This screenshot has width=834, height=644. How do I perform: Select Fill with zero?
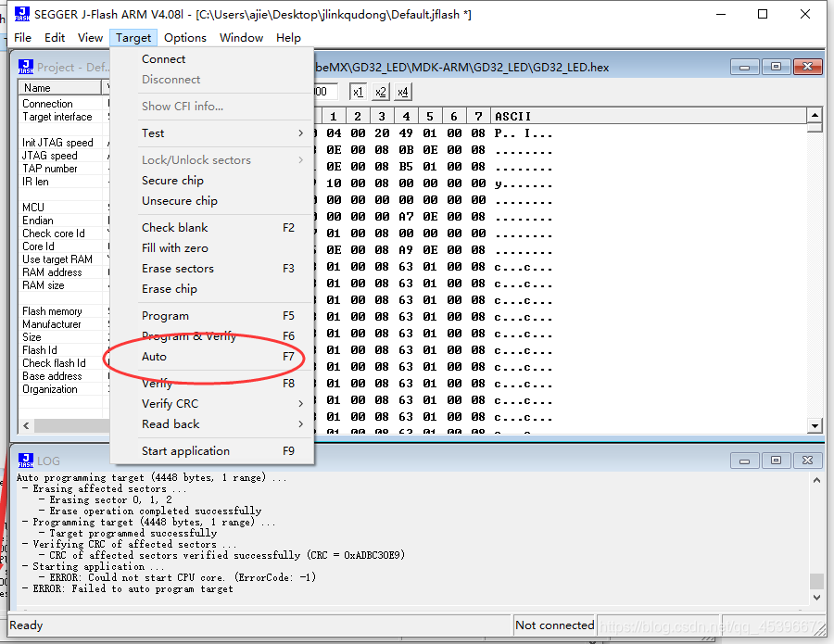[x=211, y=247]
